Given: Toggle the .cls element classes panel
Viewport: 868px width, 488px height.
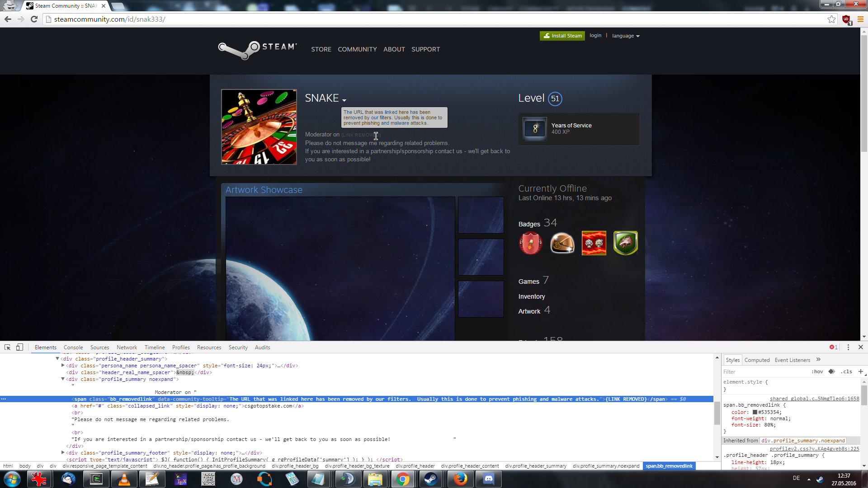Looking at the screenshot, I should click(846, 371).
